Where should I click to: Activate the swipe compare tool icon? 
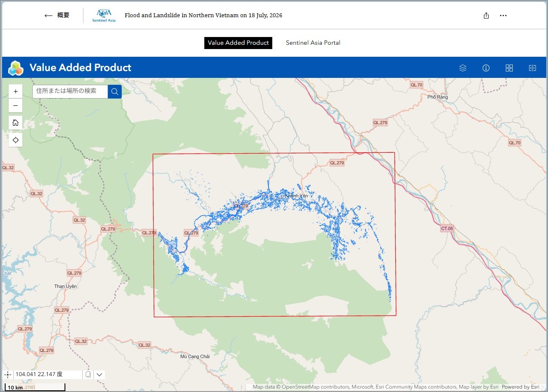(x=533, y=68)
